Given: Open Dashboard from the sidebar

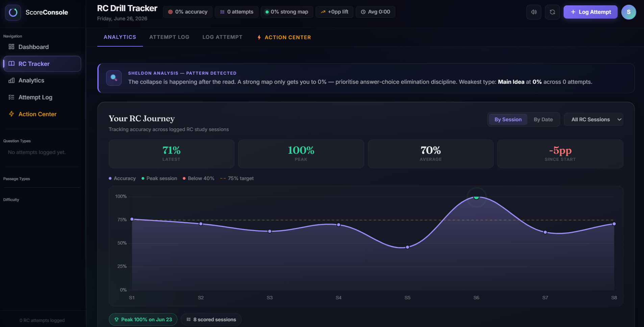Looking at the screenshot, I should tap(42, 47).
